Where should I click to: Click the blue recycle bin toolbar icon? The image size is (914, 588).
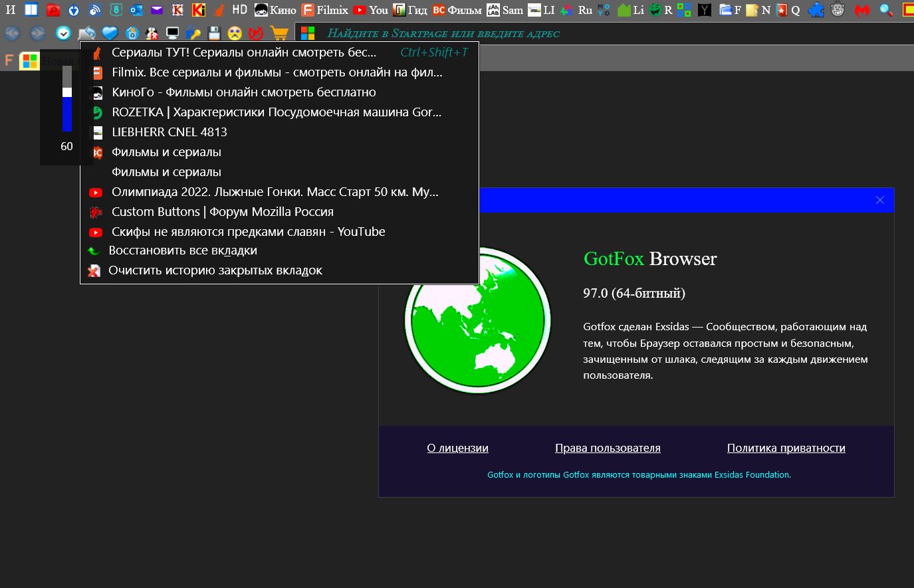[132, 33]
